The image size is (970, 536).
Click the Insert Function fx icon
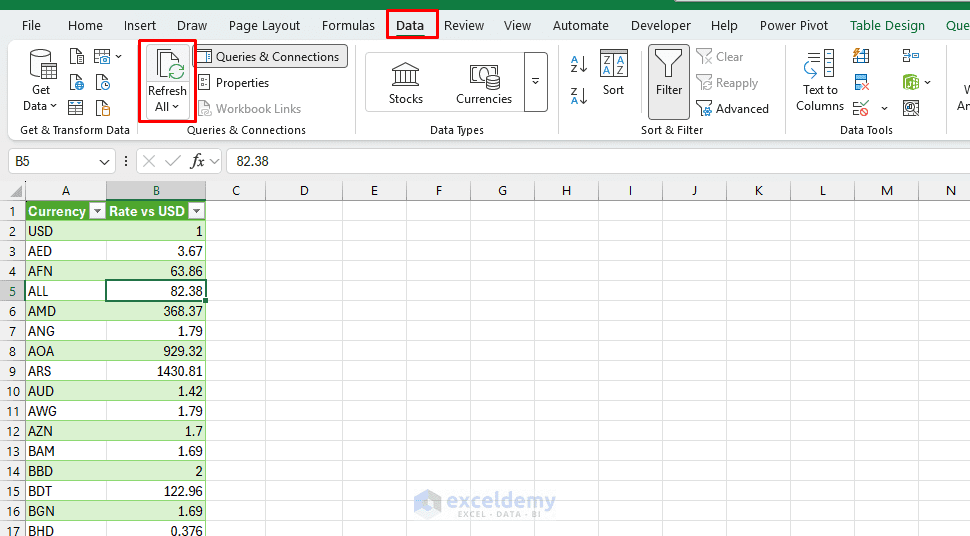(x=197, y=162)
